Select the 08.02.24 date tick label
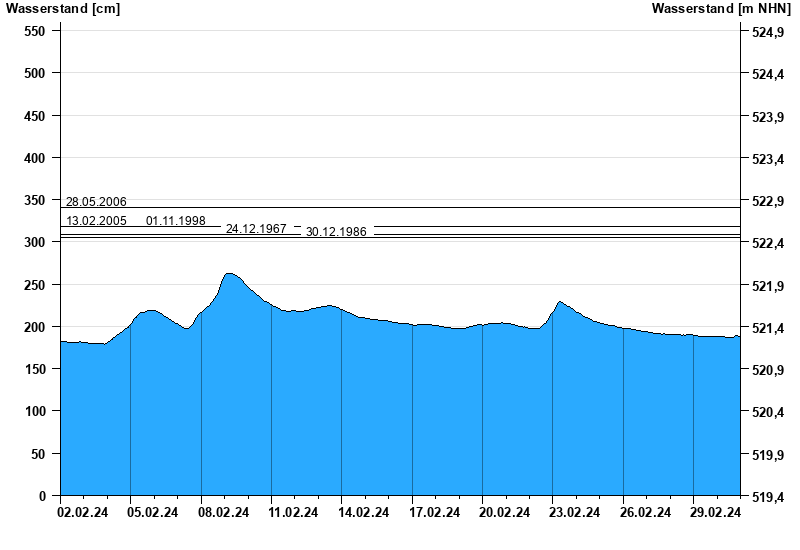 [x=224, y=514]
